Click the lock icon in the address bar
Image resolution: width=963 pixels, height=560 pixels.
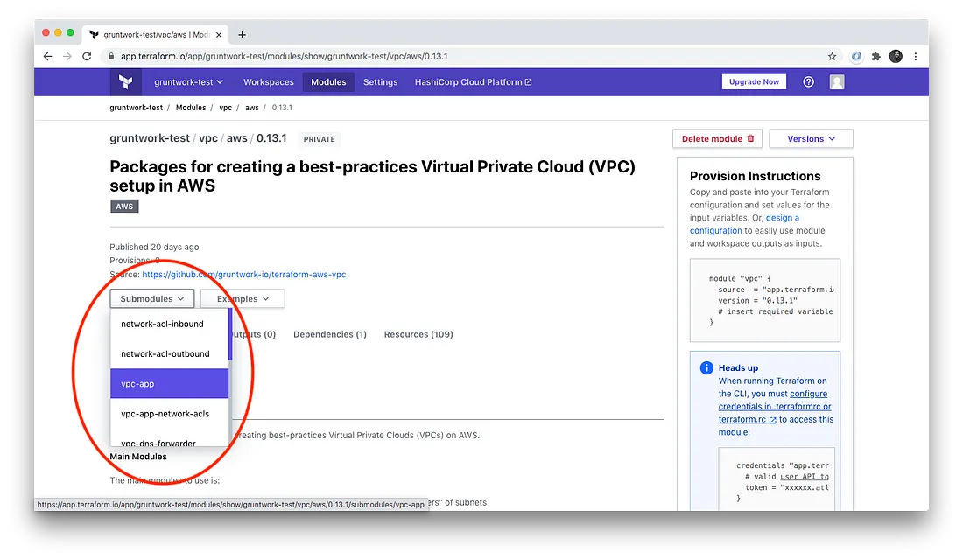coord(110,57)
